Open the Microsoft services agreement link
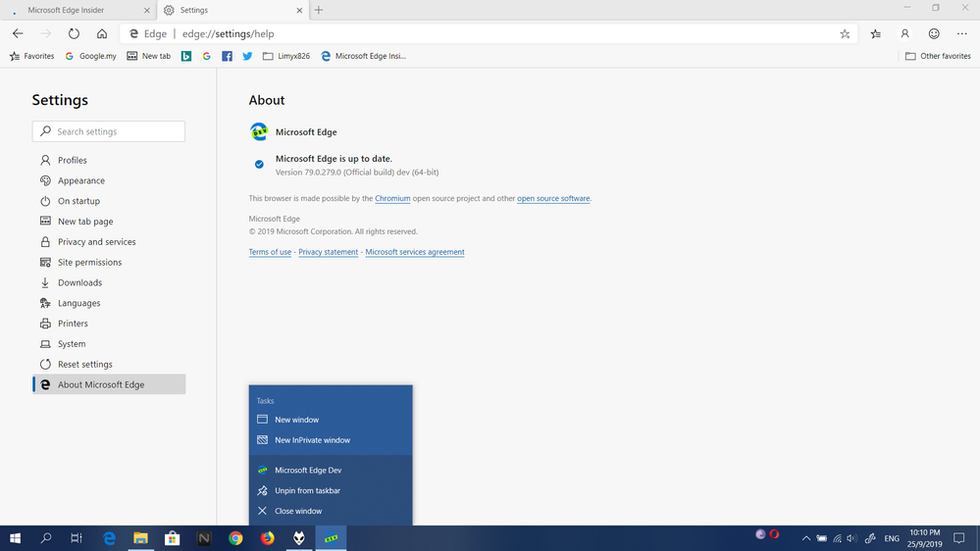The image size is (980, 551). (415, 252)
